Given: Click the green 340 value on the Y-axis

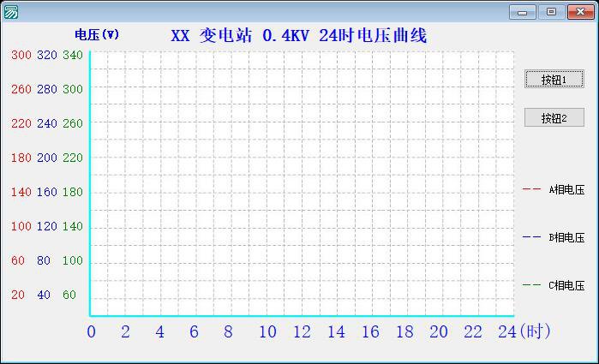Looking at the screenshot, I should 73,55.
